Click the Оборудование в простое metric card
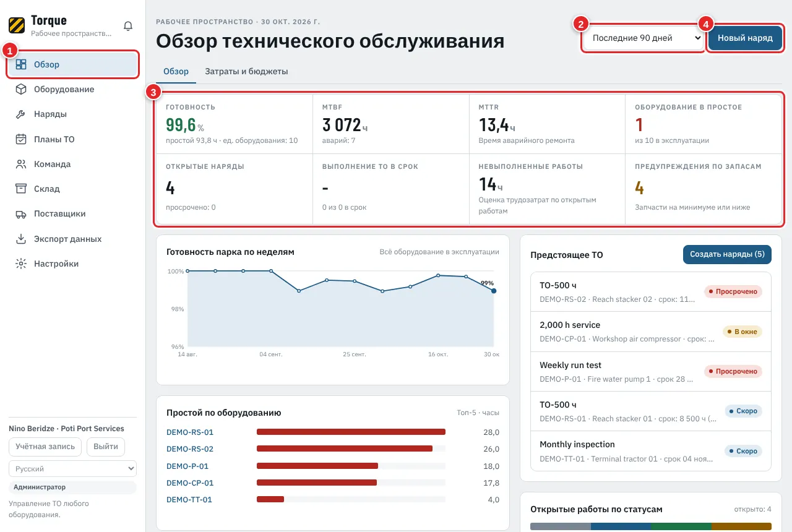 click(704, 124)
